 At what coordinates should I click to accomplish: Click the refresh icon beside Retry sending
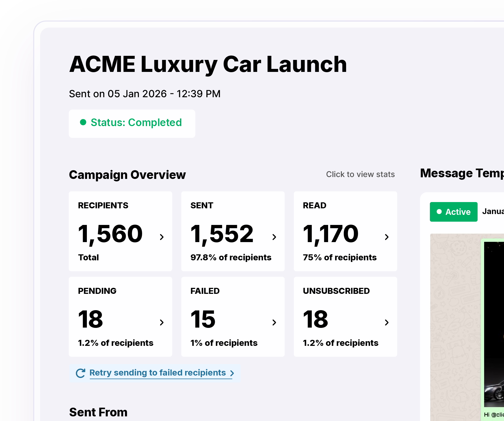(x=81, y=373)
